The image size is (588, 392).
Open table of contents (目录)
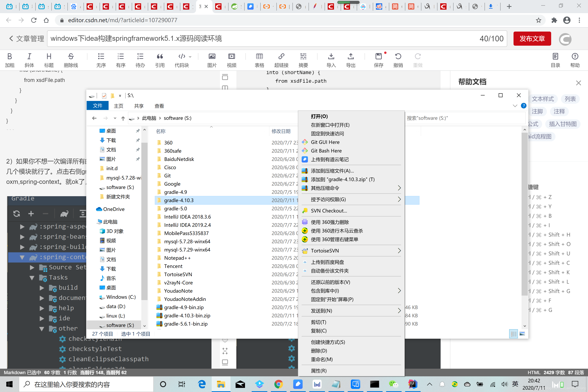click(555, 60)
